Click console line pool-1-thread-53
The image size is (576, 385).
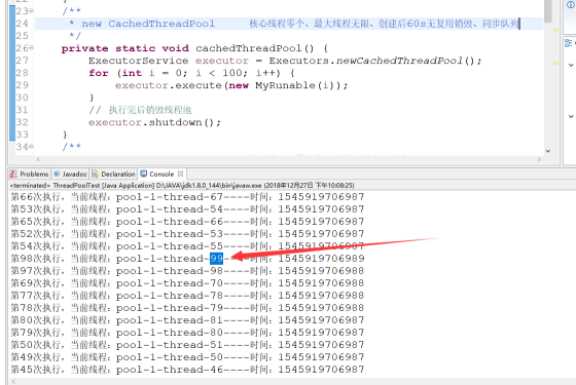[x=187, y=234]
